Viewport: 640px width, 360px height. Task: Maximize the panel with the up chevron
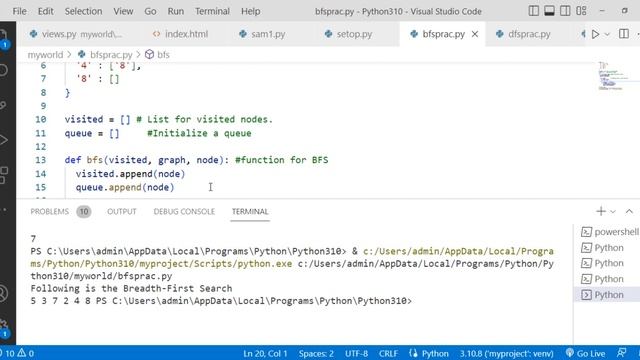629,211
